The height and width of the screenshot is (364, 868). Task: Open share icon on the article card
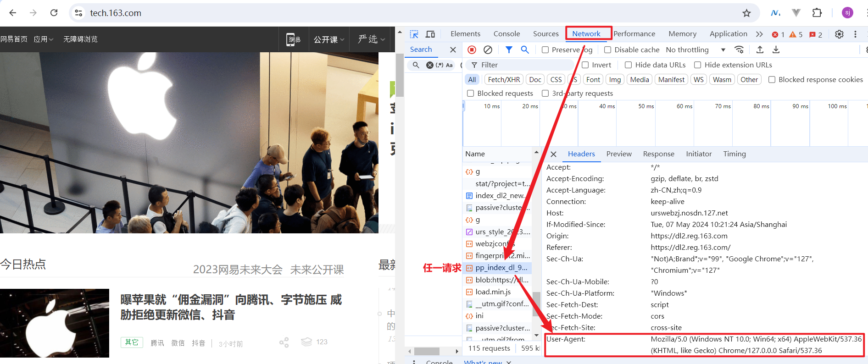click(284, 342)
